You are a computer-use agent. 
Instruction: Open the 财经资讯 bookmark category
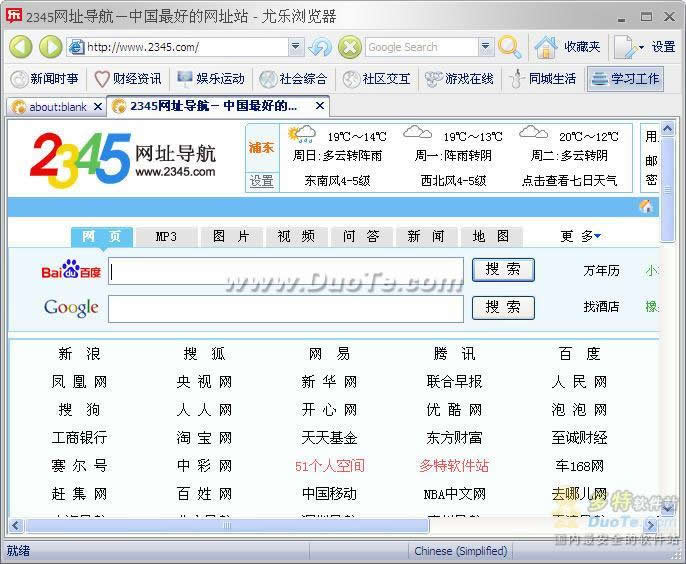(128, 79)
